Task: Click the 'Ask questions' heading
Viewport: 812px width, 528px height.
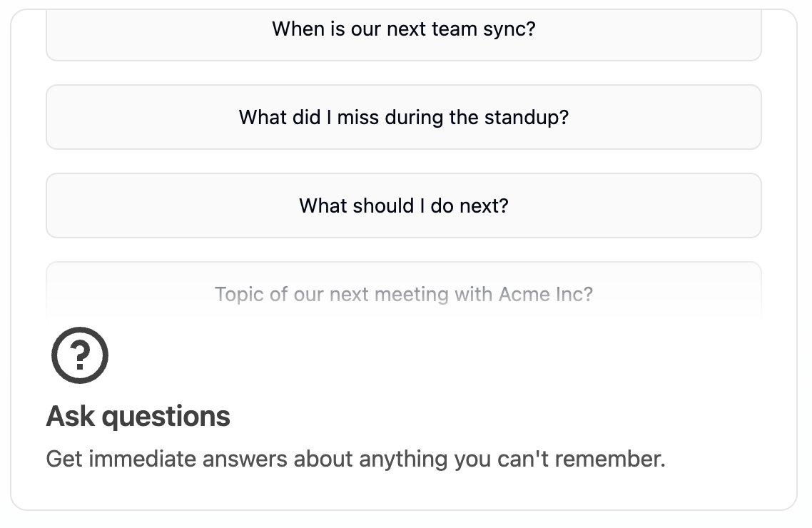Action: (138, 416)
